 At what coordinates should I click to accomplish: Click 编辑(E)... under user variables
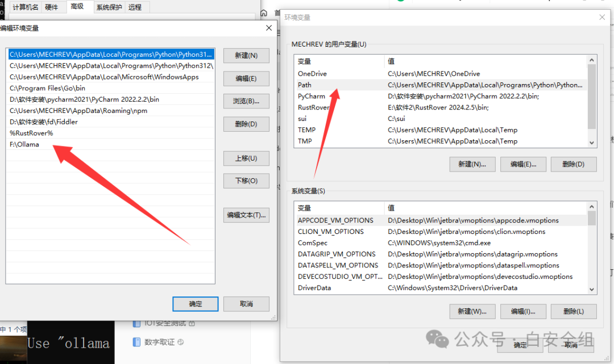tap(523, 164)
